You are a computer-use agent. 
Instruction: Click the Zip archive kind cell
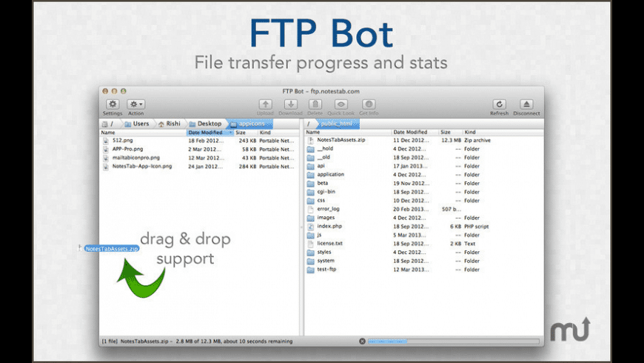pos(477,140)
